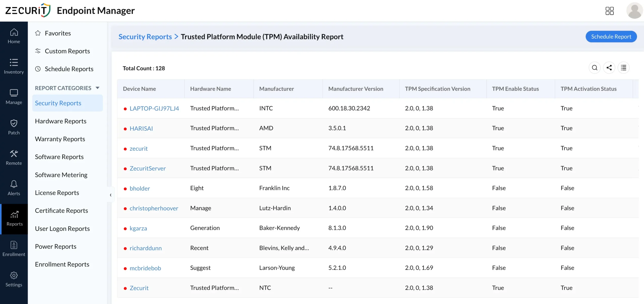The image size is (644, 304).
Task: Open Power Reports category
Action: point(56,246)
